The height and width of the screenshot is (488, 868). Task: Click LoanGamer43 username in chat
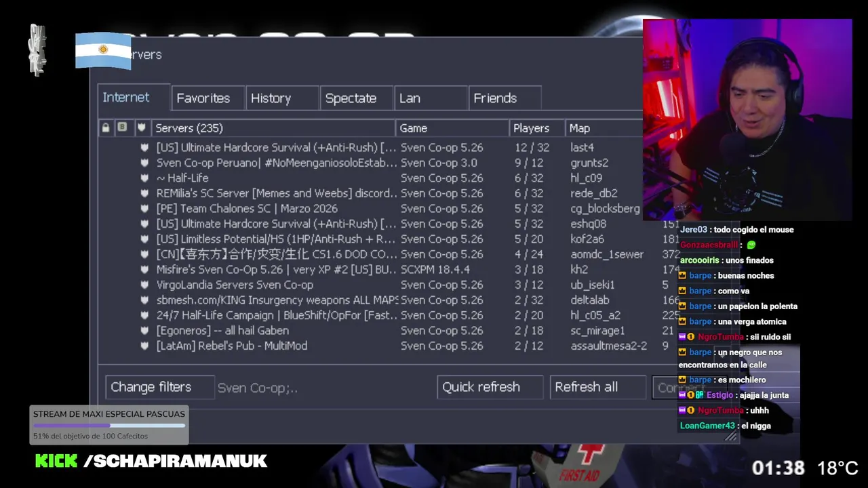pyautogui.click(x=707, y=426)
